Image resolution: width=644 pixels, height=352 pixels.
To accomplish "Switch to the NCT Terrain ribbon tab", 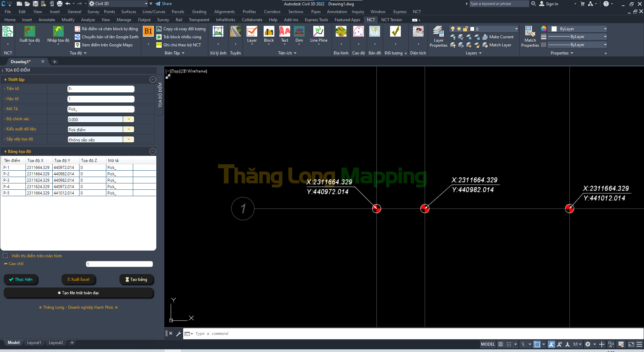I will 391,20.
